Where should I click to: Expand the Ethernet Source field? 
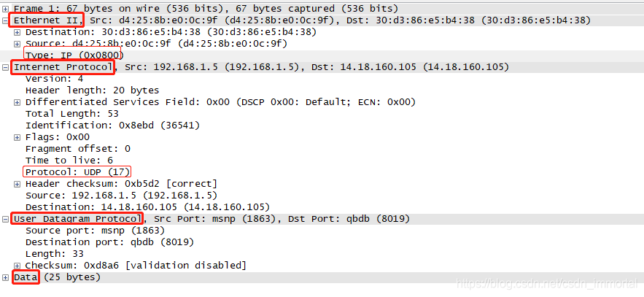pos(17,44)
